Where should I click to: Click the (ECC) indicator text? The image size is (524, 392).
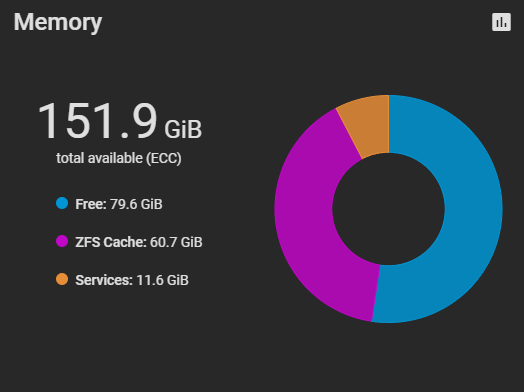click(x=164, y=158)
